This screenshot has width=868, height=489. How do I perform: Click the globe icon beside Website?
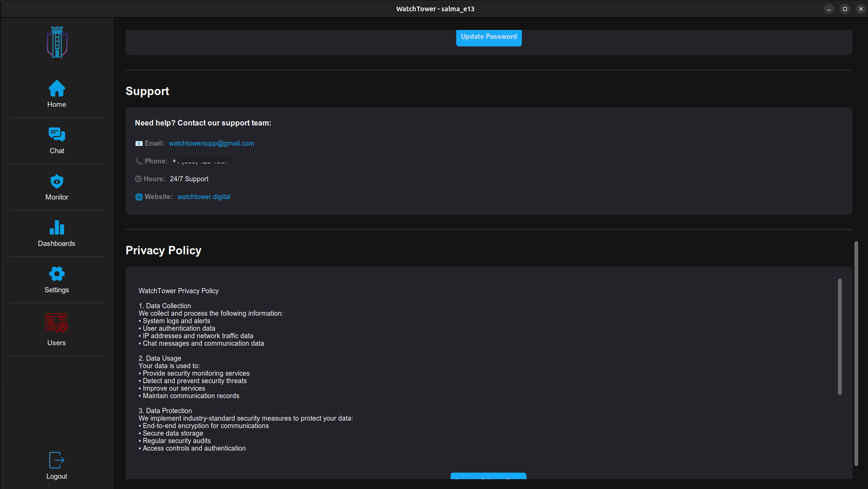click(x=139, y=197)
